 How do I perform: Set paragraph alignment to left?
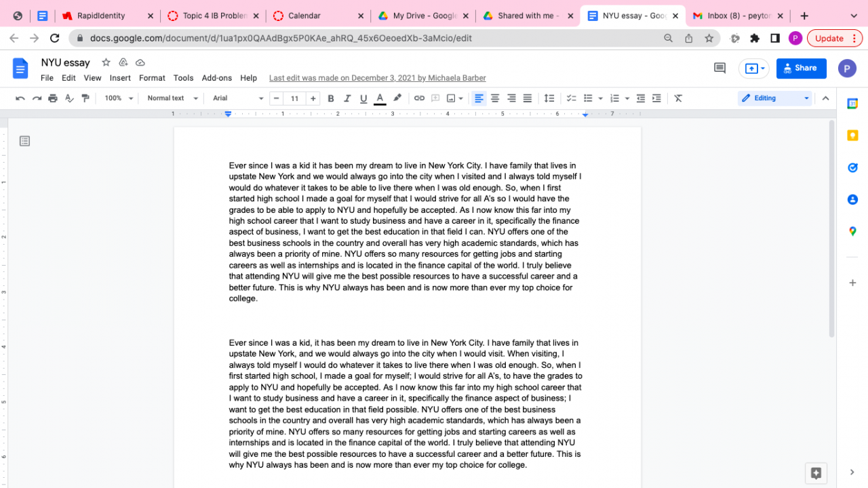[x=479, y=98]
